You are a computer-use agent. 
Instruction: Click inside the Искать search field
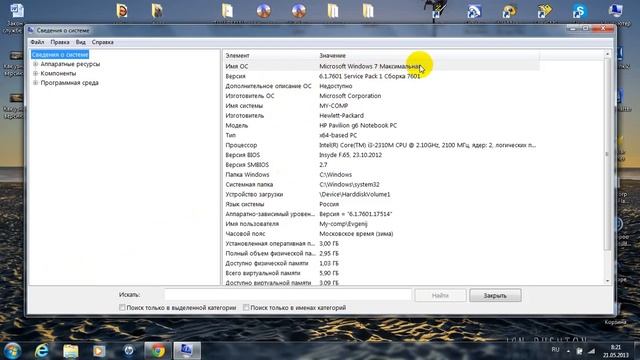[288, 295]
